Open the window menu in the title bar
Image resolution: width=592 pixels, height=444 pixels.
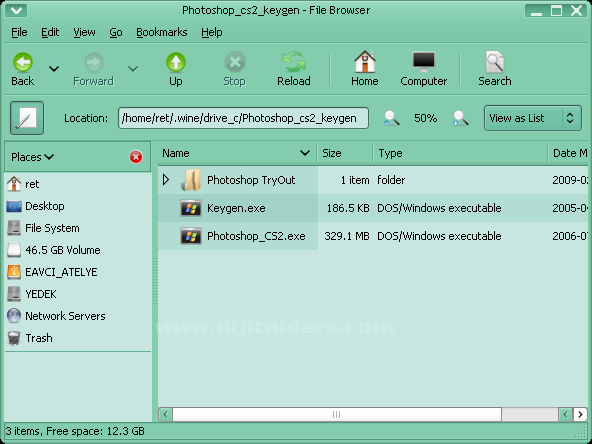[16, 10]
